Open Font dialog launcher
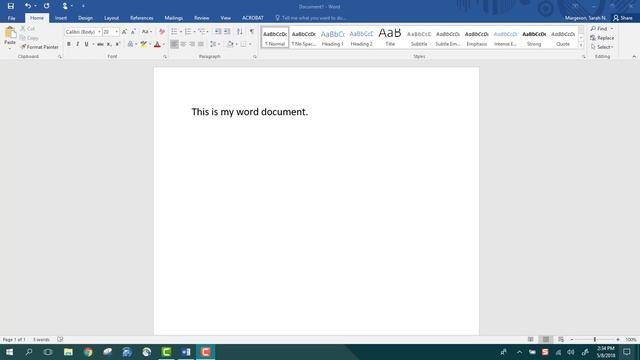 165,57
